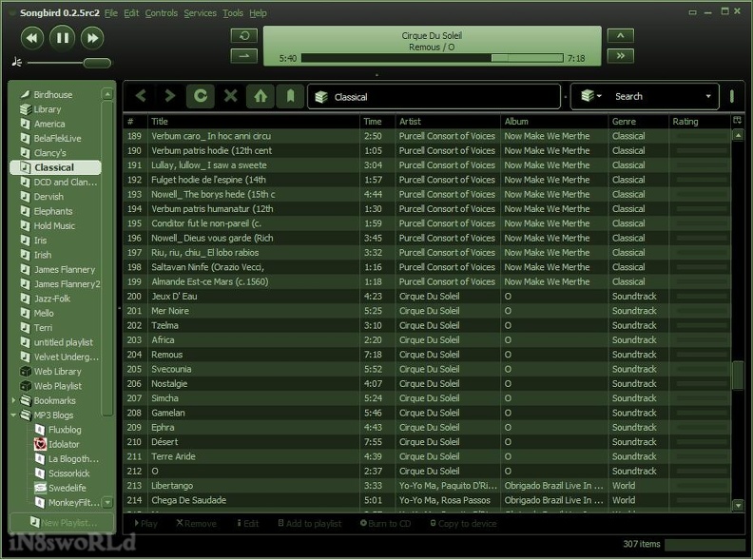Open the Fluxblog bookmark
Screen dimensions: 753x560
coord(65,430)
